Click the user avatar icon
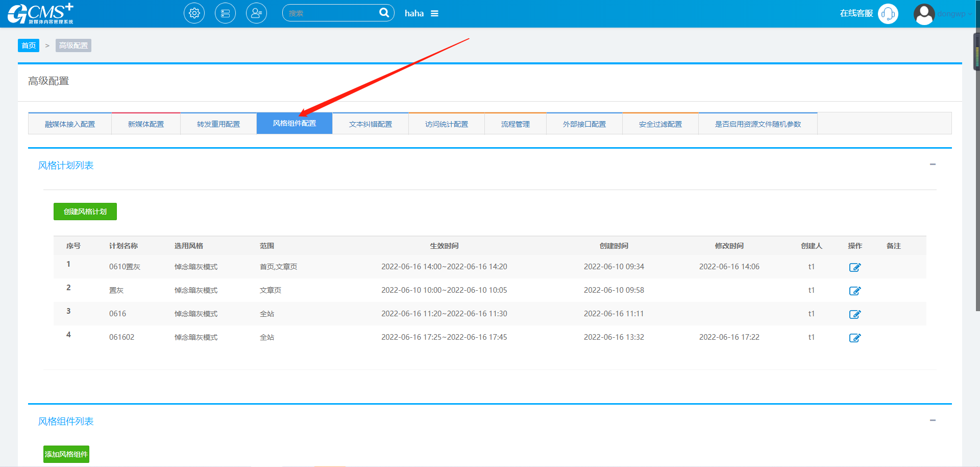The width and height of the screenshot is (980, 467). pyautogui.click(x=924, y=14)
